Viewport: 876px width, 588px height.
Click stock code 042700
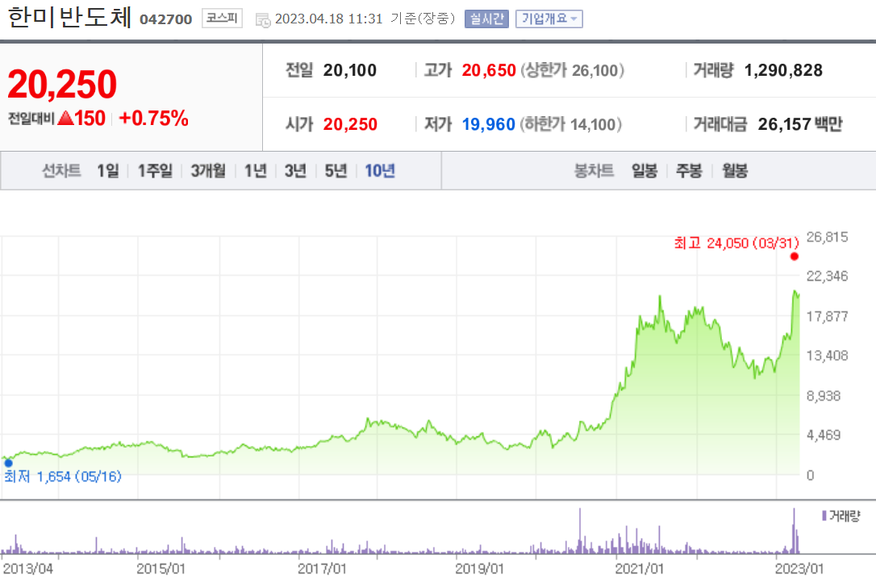(x=166, y=19)
